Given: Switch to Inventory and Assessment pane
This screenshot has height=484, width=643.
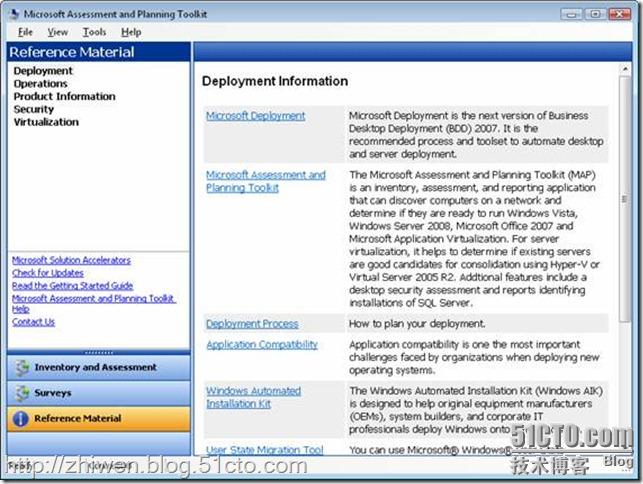Looking at the screenshot, I should [x=98, y=368].
